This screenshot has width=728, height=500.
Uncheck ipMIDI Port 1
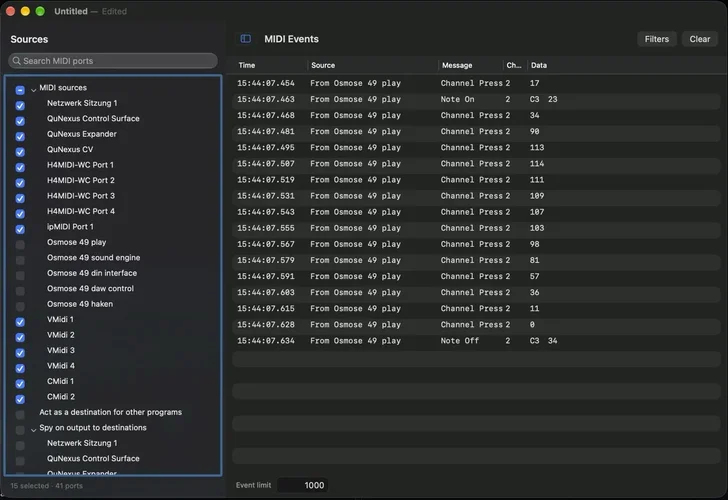pos(20,229)
